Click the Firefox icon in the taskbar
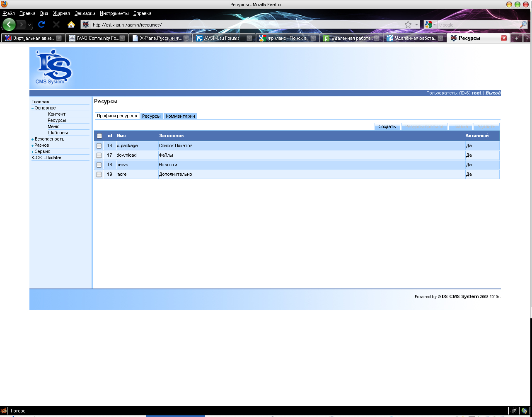The image size is (532, 417). pos(5,411)
